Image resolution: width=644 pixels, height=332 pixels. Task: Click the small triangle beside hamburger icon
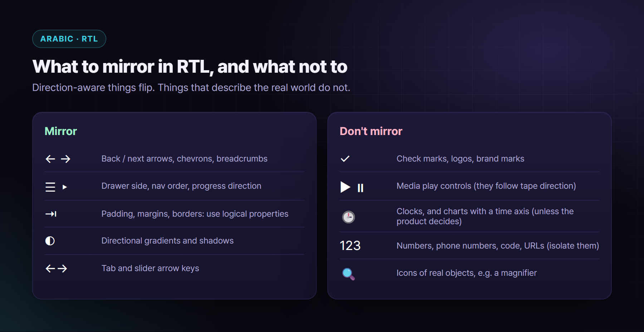65,187
